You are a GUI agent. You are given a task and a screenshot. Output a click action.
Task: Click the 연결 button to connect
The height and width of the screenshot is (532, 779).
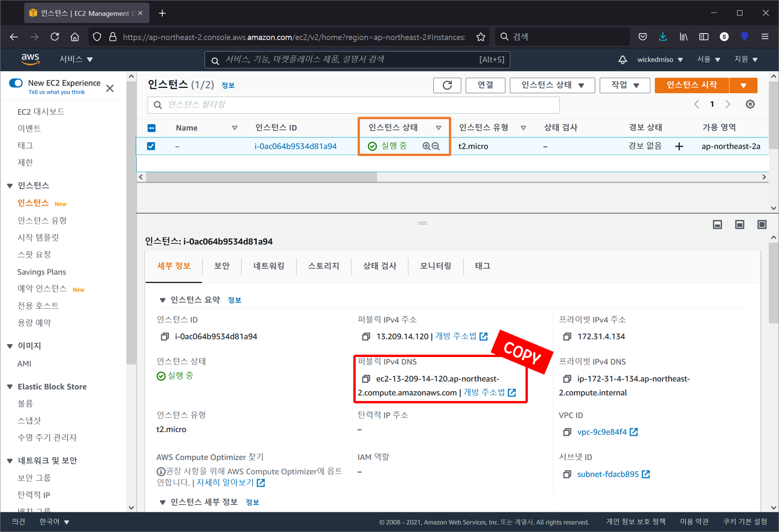tap(485, 85)
